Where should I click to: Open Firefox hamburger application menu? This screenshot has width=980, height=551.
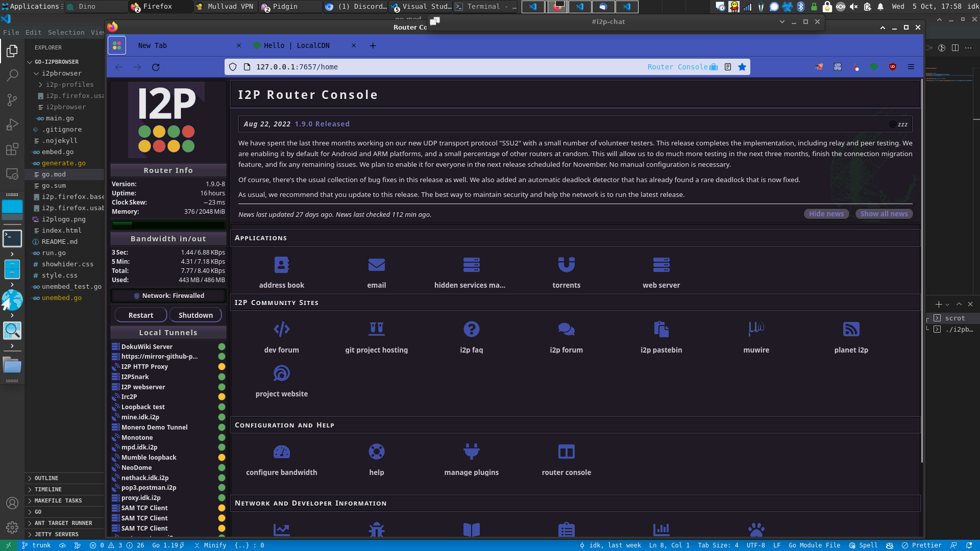[911, 67]
